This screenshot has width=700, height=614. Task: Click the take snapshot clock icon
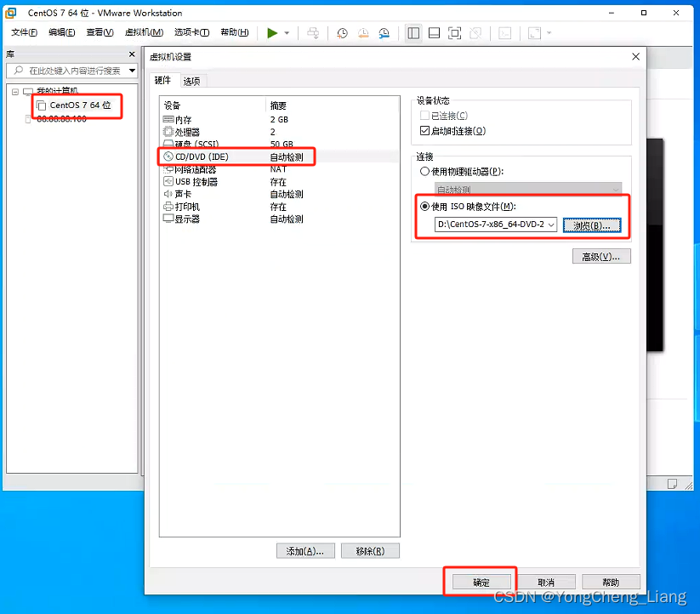coord(342,33)
